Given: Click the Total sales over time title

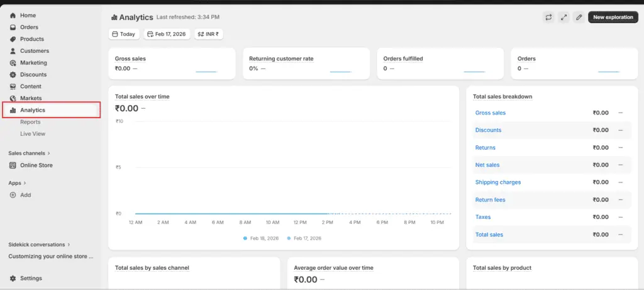Looking at the screenshot, I should pyautogui.click(x=142, y=97).
